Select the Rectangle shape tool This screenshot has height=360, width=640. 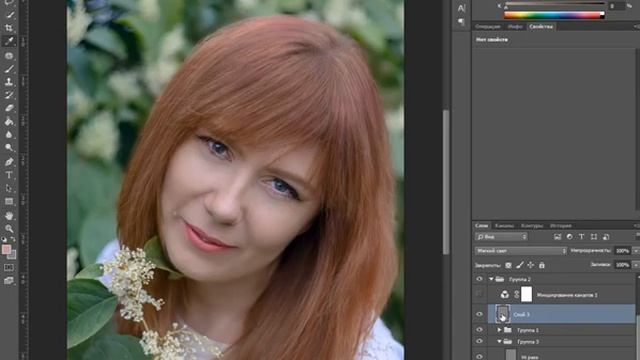(x=9, y=201)
